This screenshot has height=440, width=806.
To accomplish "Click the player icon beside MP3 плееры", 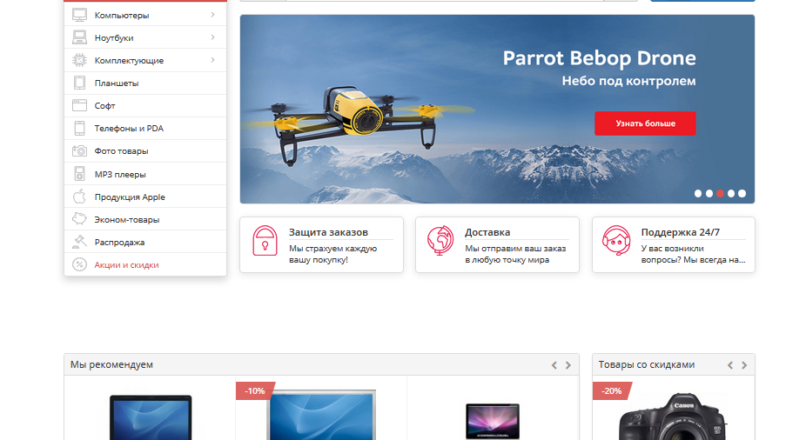I will coord(79,174).
